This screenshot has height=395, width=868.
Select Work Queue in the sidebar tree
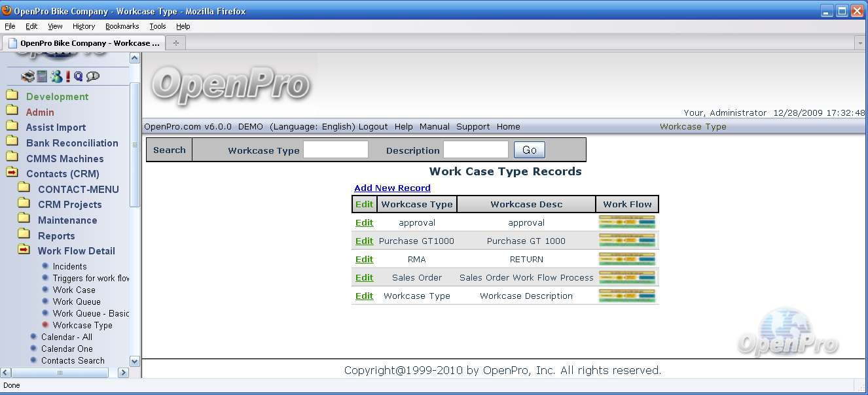click(x=77, y=302)
